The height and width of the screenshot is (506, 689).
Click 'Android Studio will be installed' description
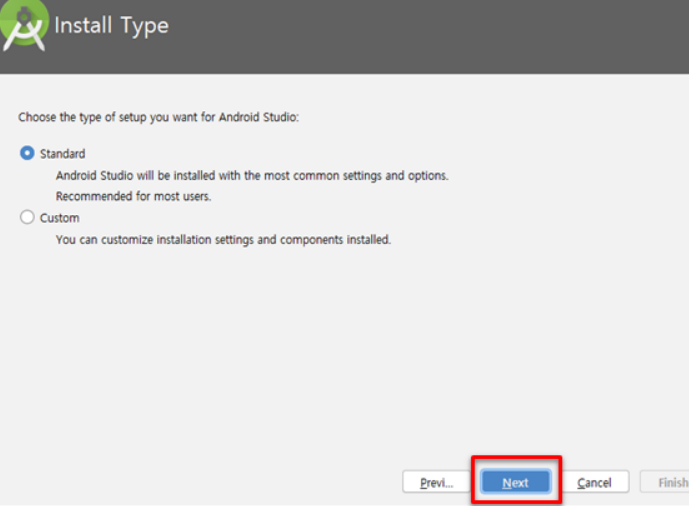tap(252, 176)
